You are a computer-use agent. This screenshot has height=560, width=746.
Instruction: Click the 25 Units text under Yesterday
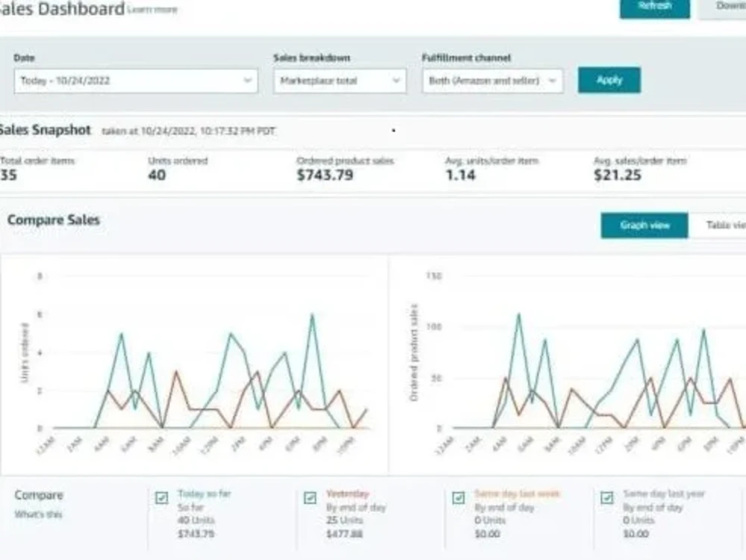point(345,520)
